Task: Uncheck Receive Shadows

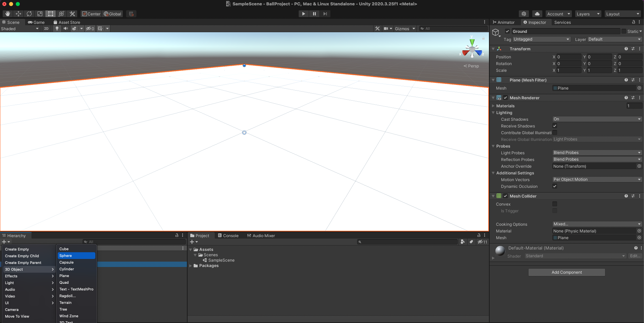Action: click(x=555, y=126)
